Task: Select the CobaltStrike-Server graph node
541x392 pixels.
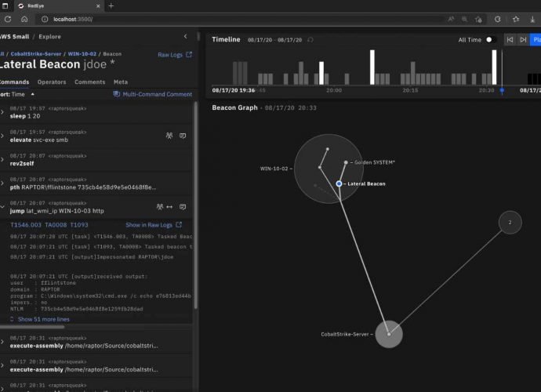Action: 389,334
